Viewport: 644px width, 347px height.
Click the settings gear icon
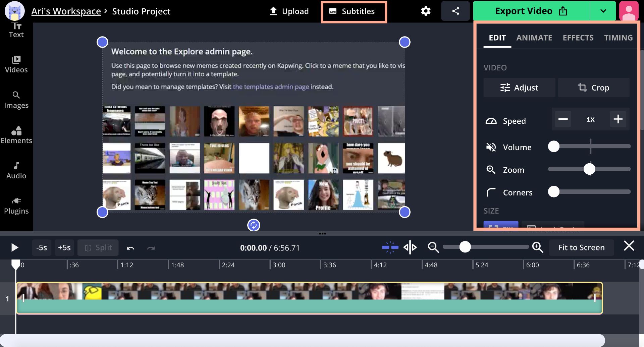click(x=426, y=11)
